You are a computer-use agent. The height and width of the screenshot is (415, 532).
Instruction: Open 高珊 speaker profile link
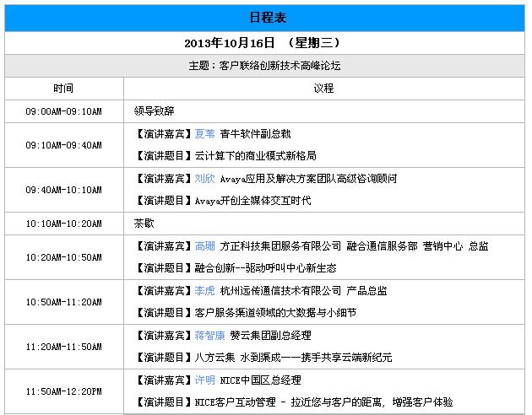point(204,246)
